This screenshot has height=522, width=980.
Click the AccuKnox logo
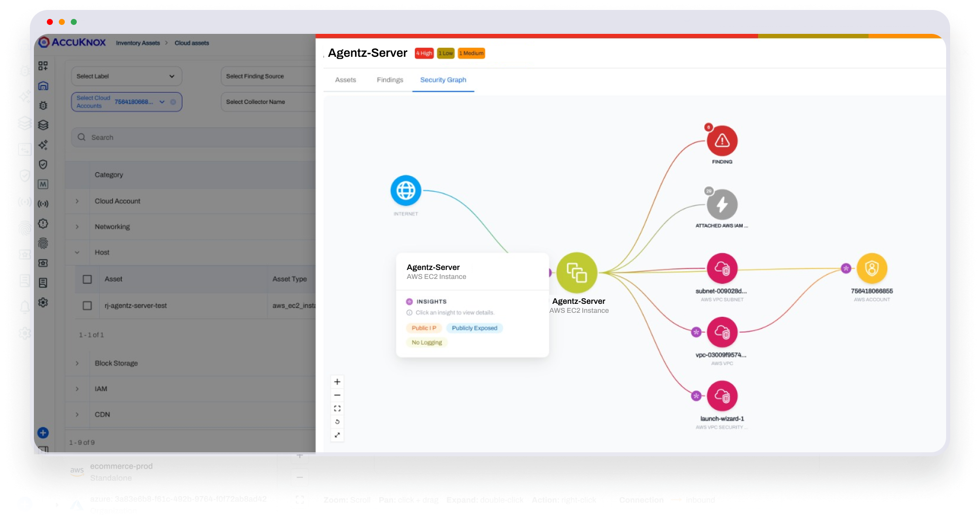click(72, 42)
